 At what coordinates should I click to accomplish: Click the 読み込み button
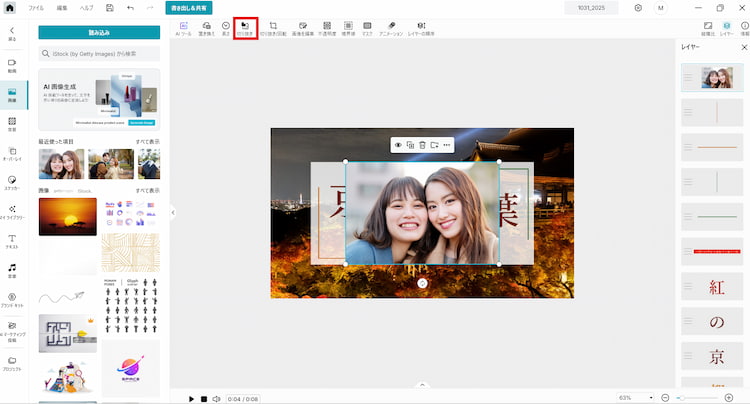pyautogui.click(x=99, y=32)
